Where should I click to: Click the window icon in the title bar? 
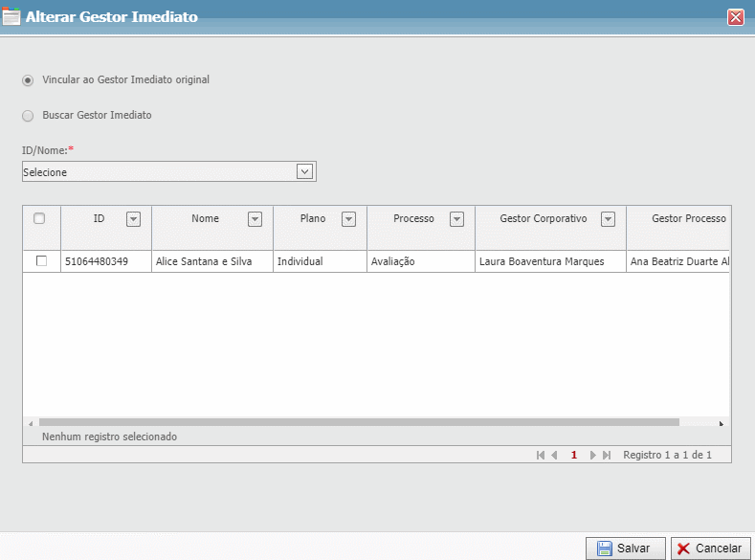point(12,16)
